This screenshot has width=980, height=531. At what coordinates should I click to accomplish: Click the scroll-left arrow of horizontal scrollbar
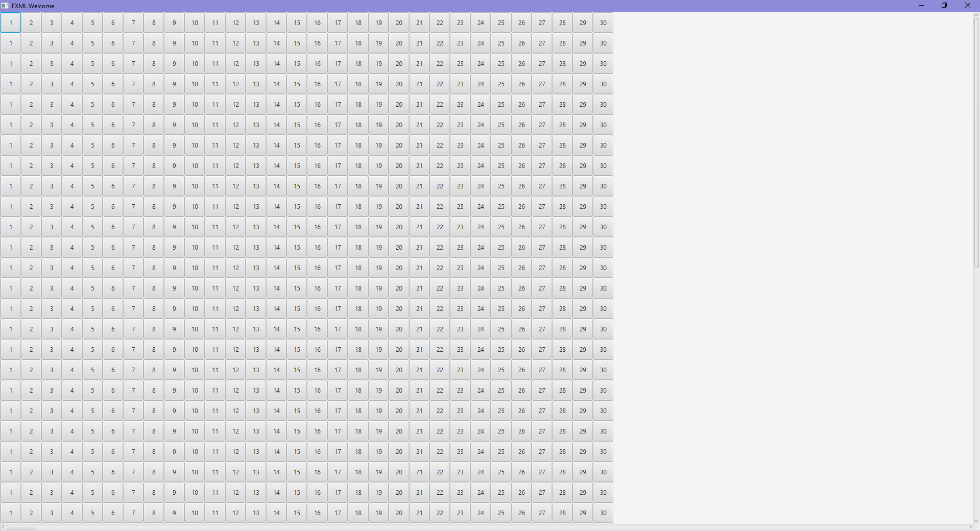pos(4,527)
